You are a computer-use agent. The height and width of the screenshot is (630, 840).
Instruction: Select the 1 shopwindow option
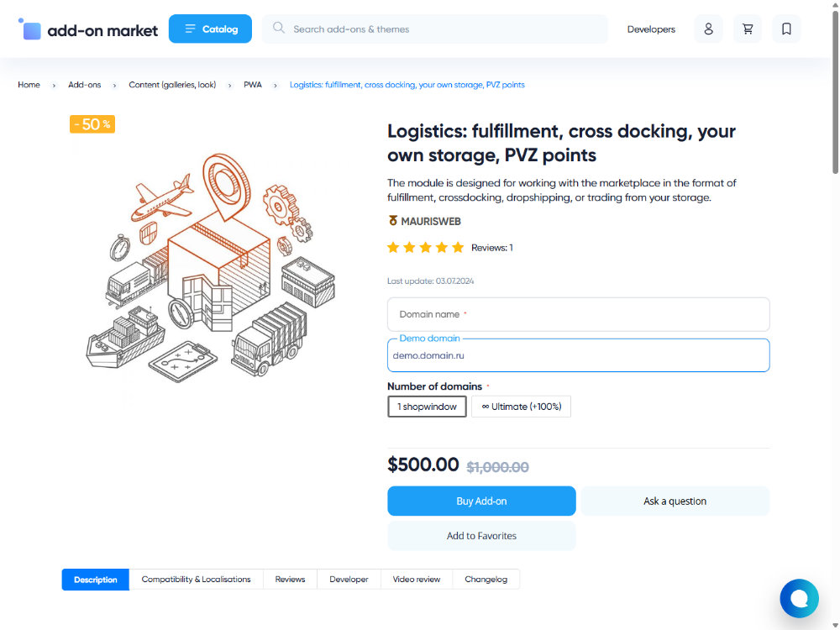(x=427, y=407)
